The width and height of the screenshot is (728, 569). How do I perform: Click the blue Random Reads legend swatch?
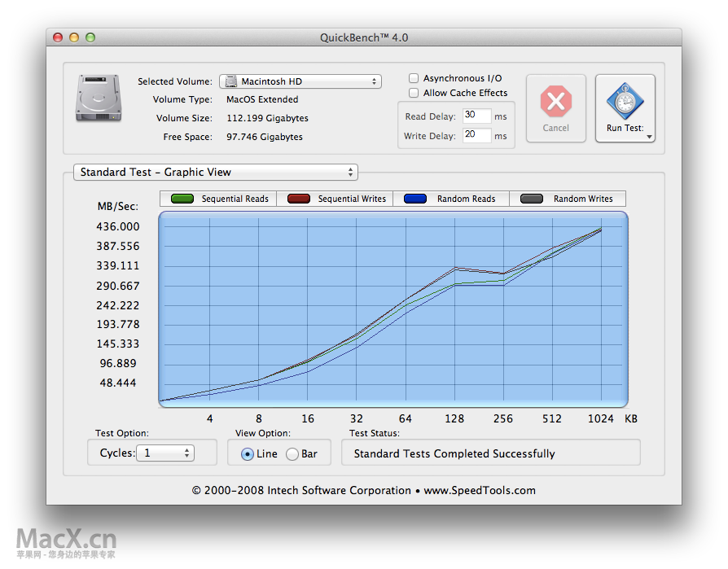point(415,199)
